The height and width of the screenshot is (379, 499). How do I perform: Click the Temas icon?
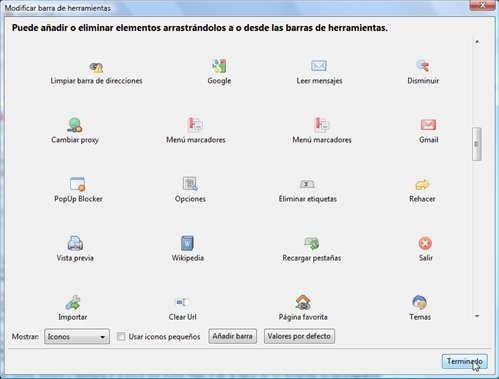420,302
